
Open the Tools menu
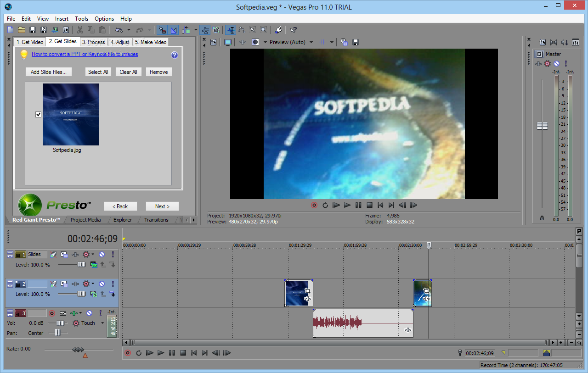coord(82,19)
